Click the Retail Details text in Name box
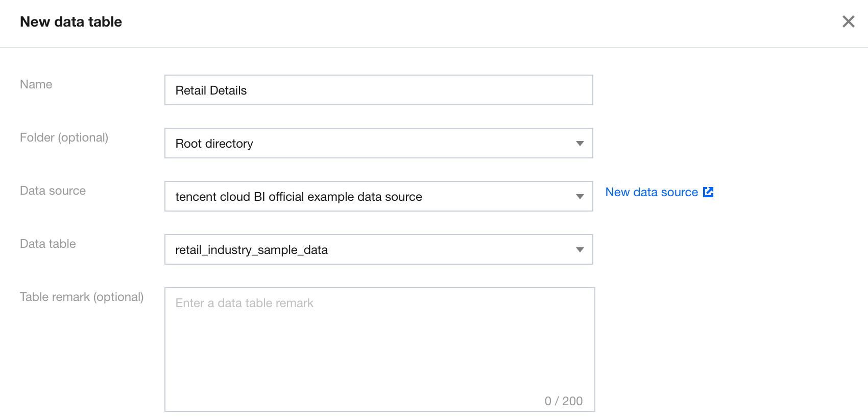Viewport: 868px width, 419px height. [211, 90]
